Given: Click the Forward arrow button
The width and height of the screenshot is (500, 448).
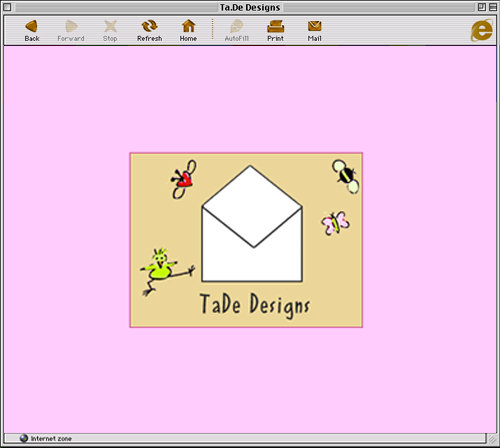Looking at the screenshot, I should point(71,30).
